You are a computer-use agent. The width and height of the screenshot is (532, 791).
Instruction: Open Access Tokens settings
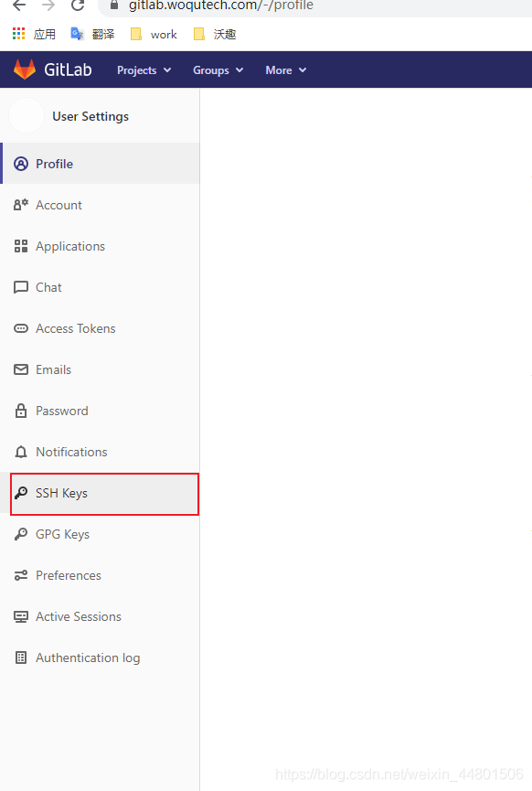pyautogui.click(x=101, y=328)
